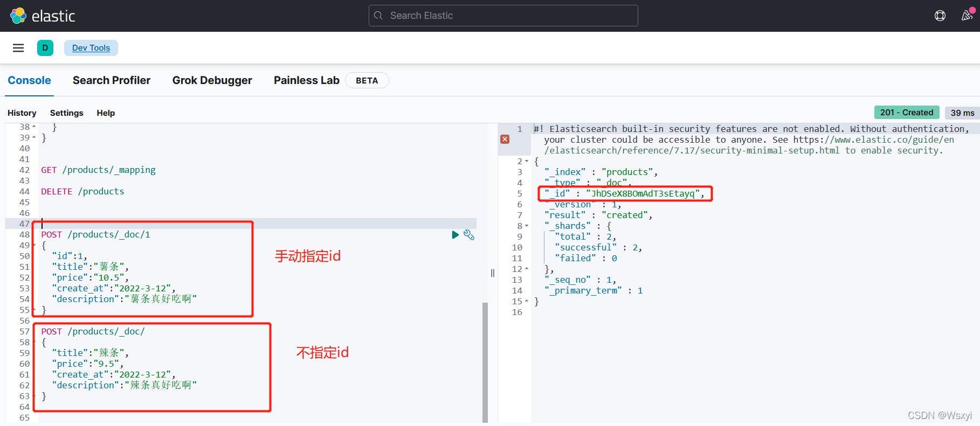
Task: Click the 201 - Created status badge
Action: pyautogui.click(x=907, y=113)
